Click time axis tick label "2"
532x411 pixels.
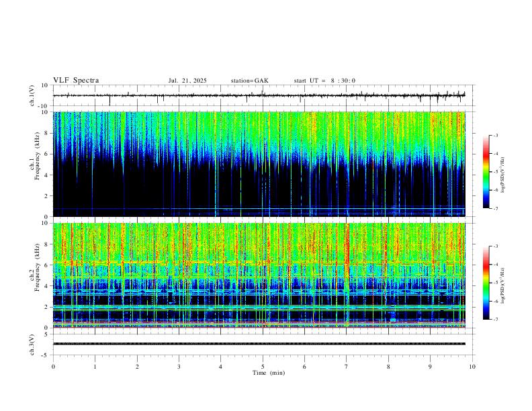coord(137,367)
